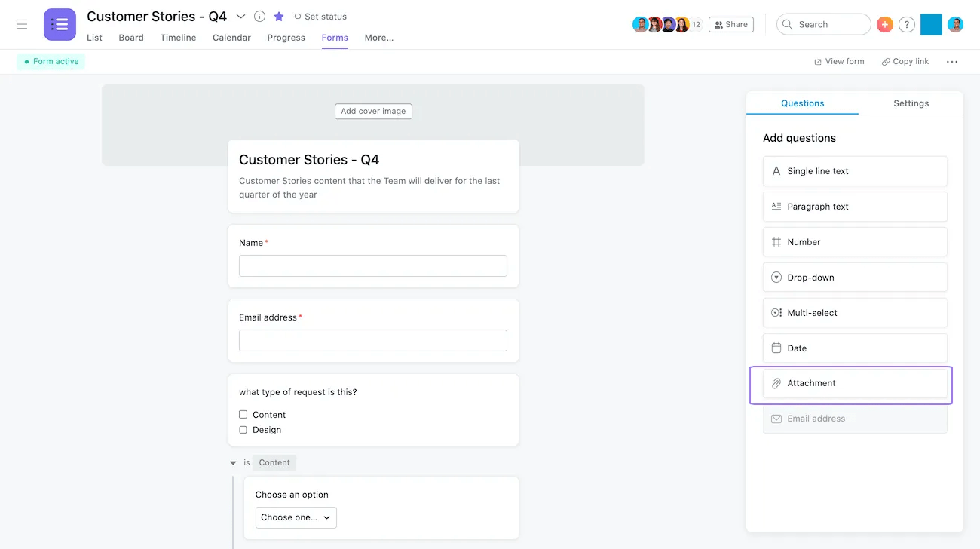Check the Content checkbox

243,415
